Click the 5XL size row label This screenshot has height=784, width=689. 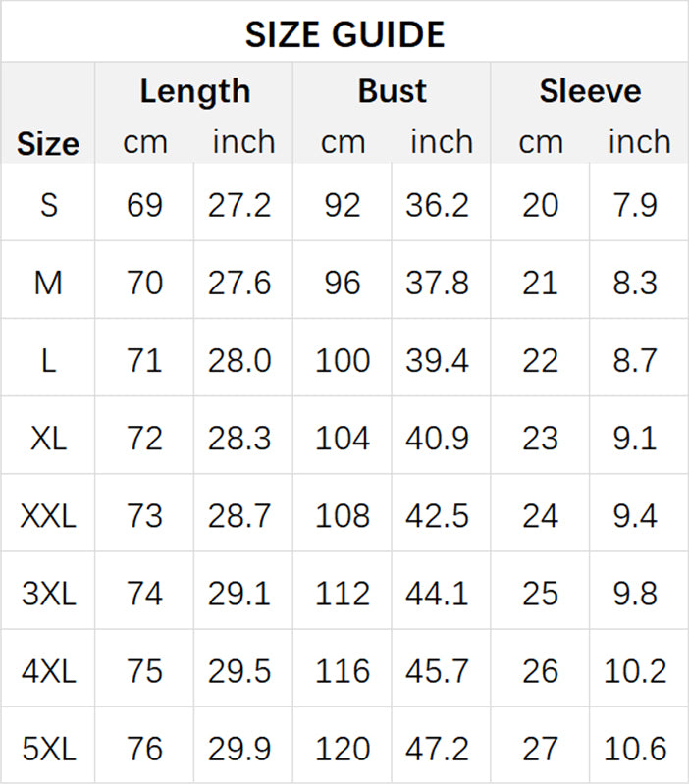click(x=48, y=749)
